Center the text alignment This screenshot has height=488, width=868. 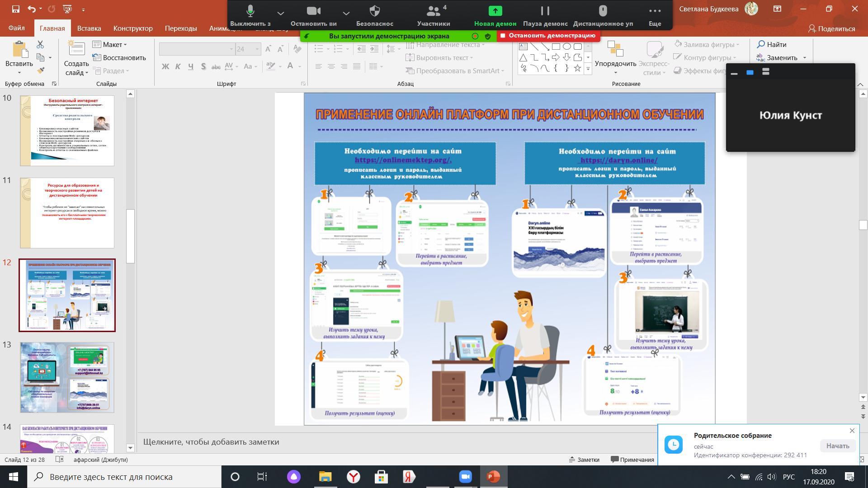pos(331,66)
